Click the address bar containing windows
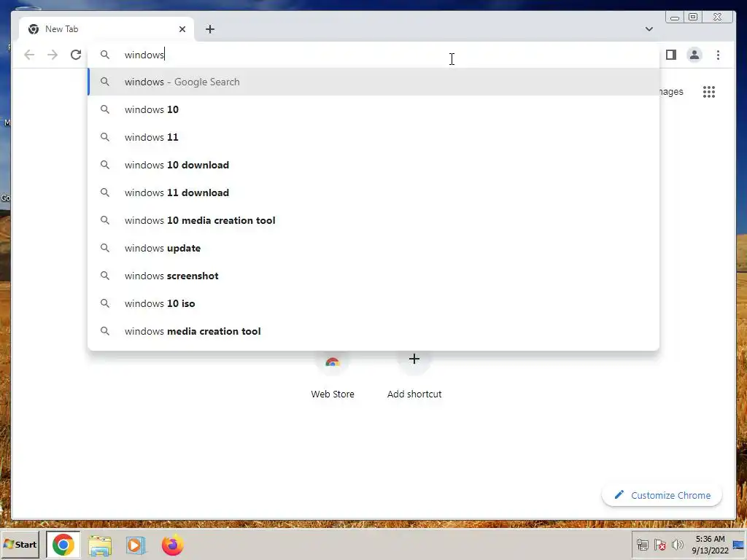 point(373,55)
